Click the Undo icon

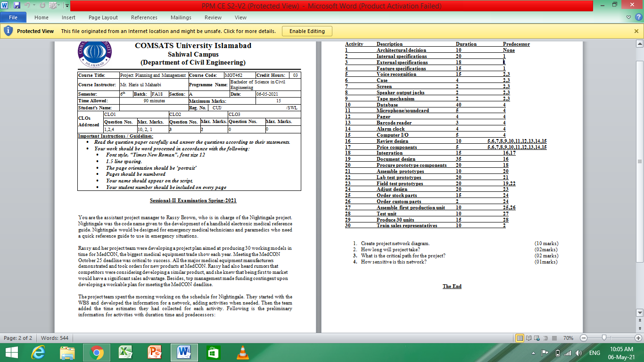click(x=27, y=5)
